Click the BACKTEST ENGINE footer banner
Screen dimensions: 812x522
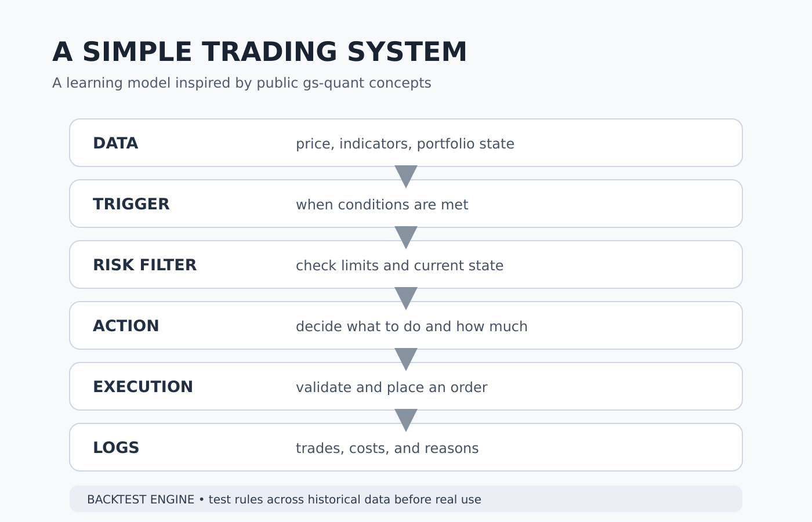pyautogui.click(x=406, y=499)
